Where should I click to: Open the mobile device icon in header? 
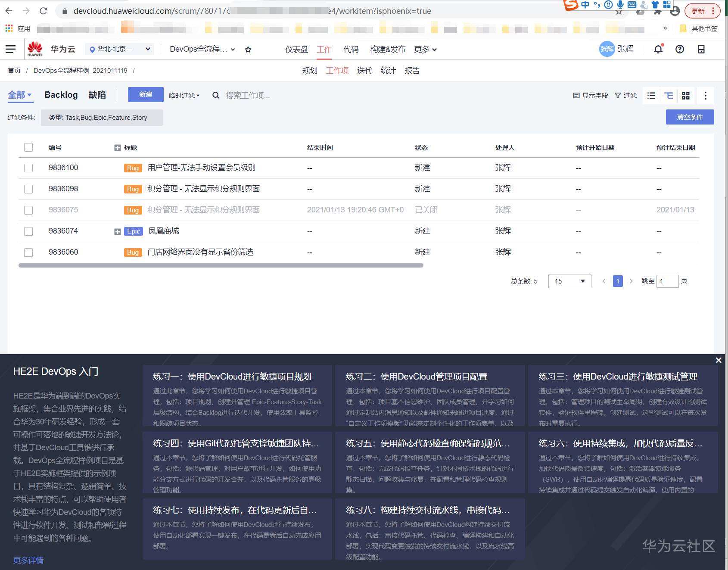point(701,49)
